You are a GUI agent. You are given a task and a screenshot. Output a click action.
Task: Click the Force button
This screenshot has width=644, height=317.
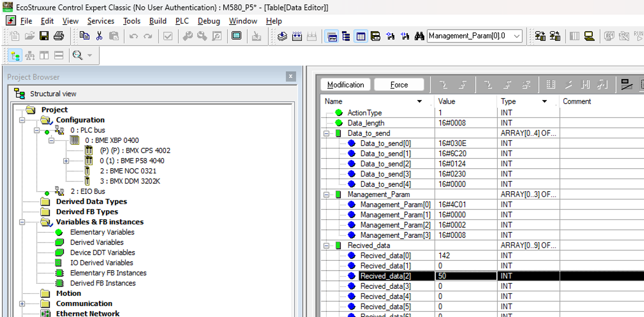(x=399, y=85)
